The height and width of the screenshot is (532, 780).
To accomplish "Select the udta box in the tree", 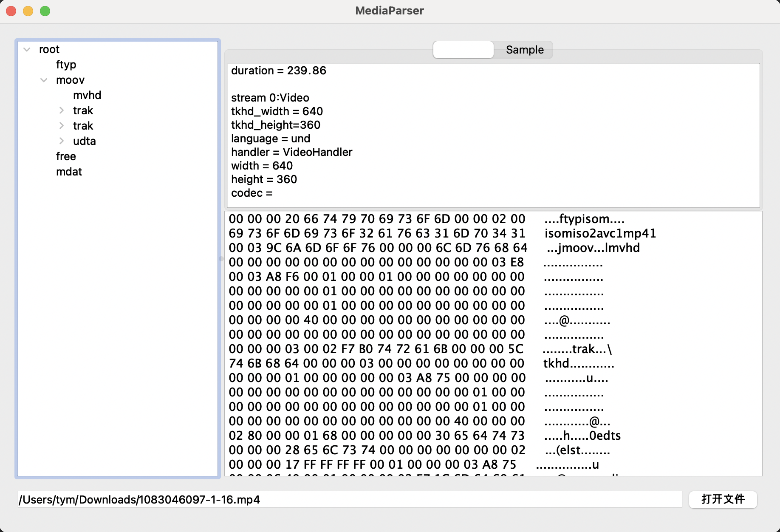I will click(84, 141).
